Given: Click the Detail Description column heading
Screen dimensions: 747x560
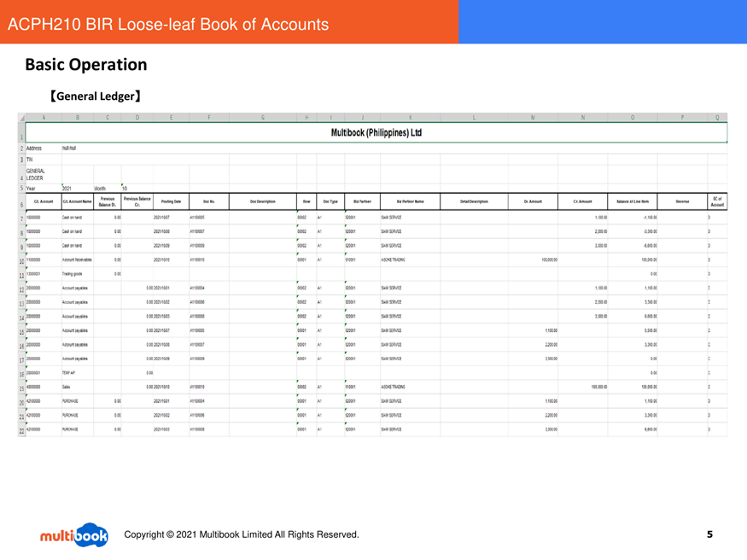Looking at the screenshot, I should coord(474,202).
